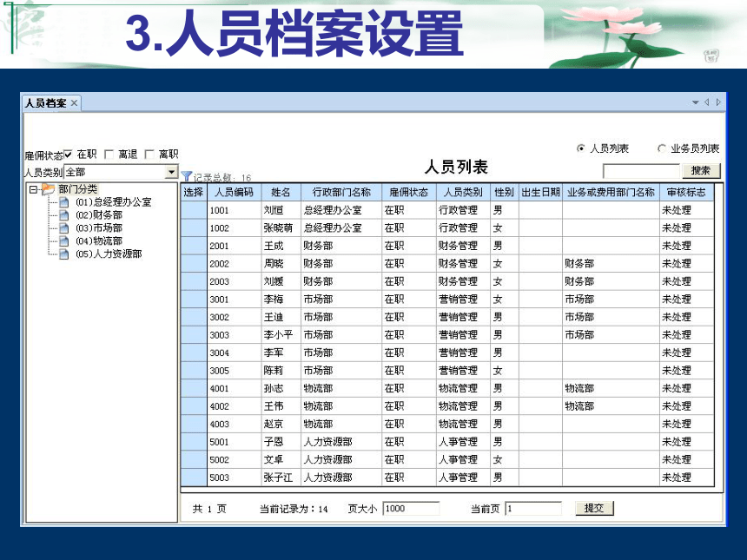Click the 审核标志 column header
747x560 pixels.
(686, 193)
